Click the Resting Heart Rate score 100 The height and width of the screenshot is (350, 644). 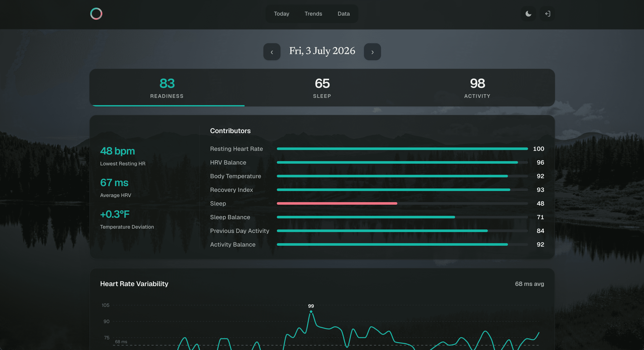pos(539,149)
